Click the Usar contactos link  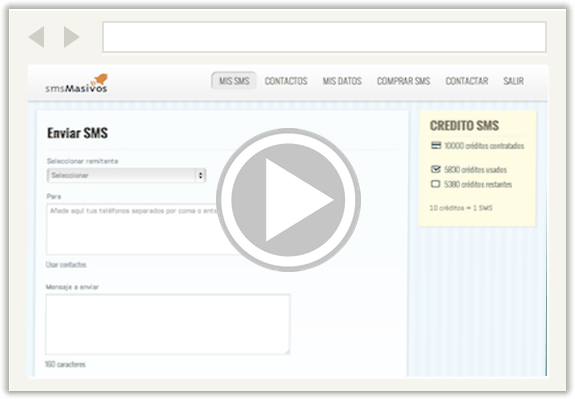point(66,265)
